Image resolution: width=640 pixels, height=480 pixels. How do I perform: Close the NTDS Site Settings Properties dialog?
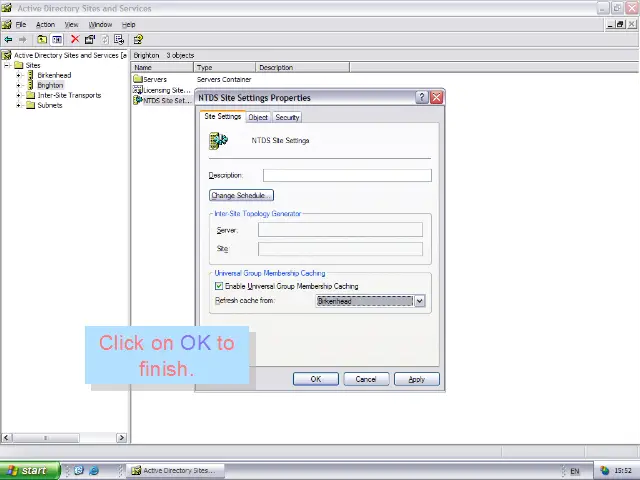436,97
